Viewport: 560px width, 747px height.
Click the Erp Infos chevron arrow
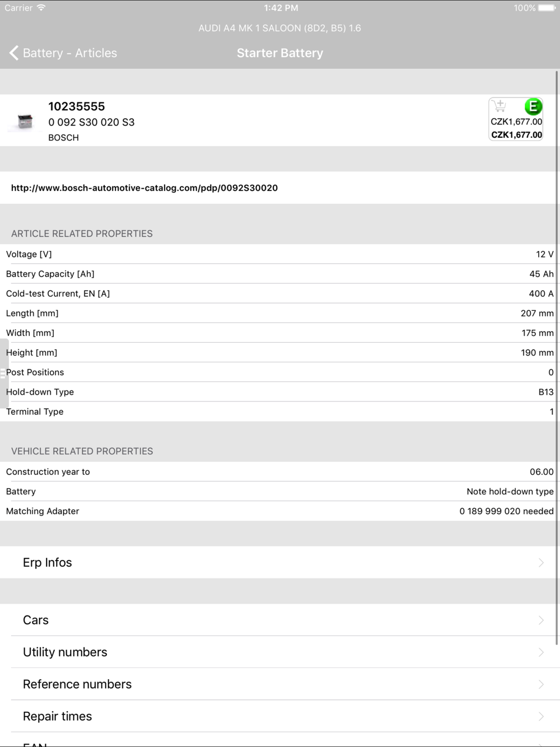[541, 562]
